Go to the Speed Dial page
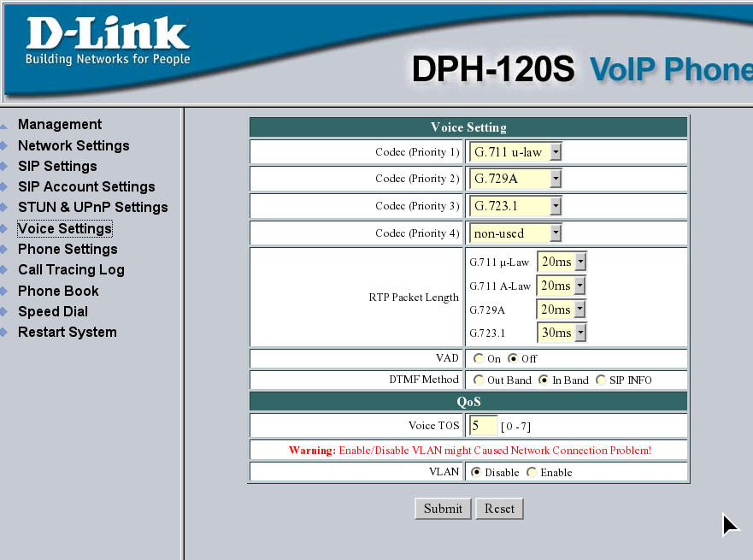Image resolution: width=753 pixels, height=560 pixels. tap(53, 312)
